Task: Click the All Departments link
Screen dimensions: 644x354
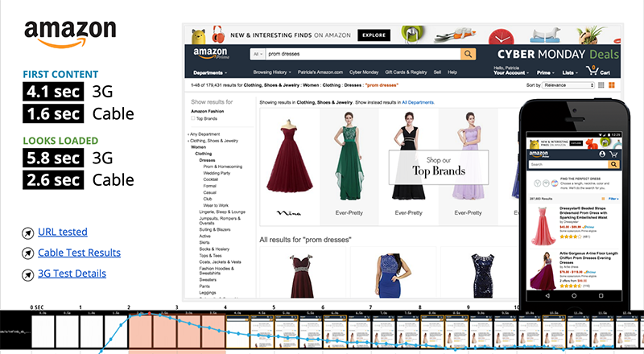Action: point(418,102)
